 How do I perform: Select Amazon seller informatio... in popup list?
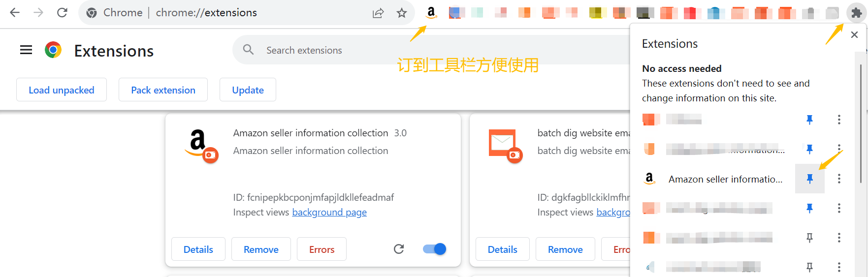725,179
